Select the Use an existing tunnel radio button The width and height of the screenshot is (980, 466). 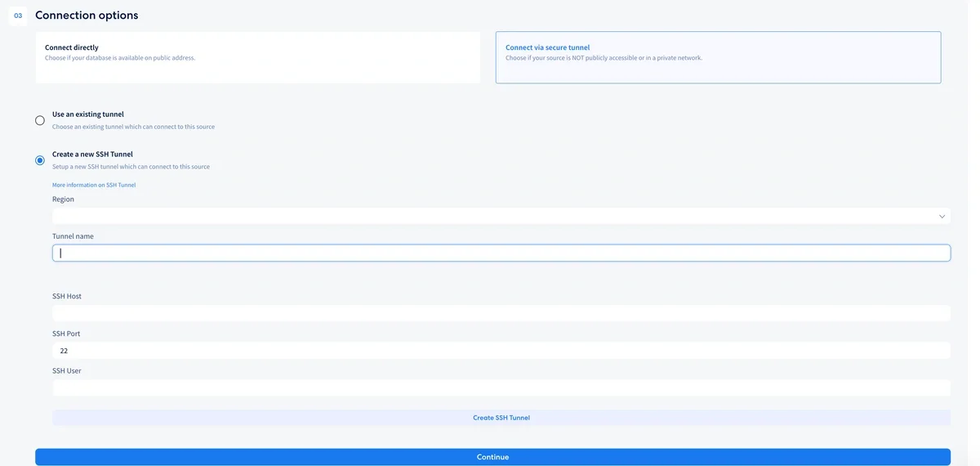pyautogui.click(x=40, y=120)
